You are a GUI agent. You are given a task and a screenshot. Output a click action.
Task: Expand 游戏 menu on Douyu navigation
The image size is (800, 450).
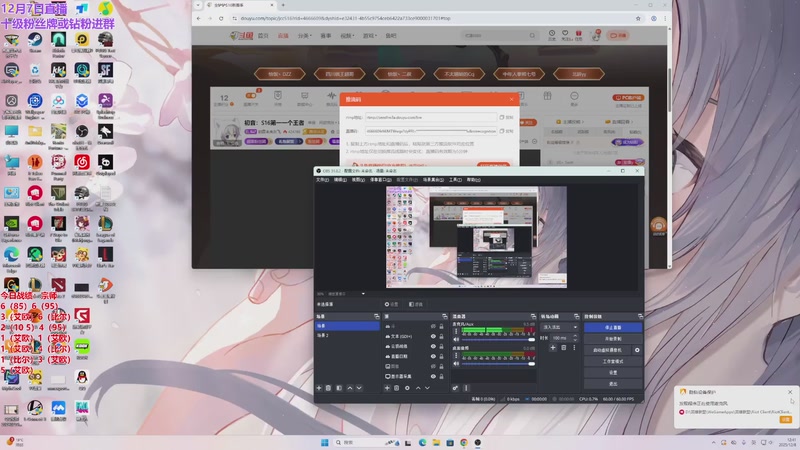click(x=369, y=36)
